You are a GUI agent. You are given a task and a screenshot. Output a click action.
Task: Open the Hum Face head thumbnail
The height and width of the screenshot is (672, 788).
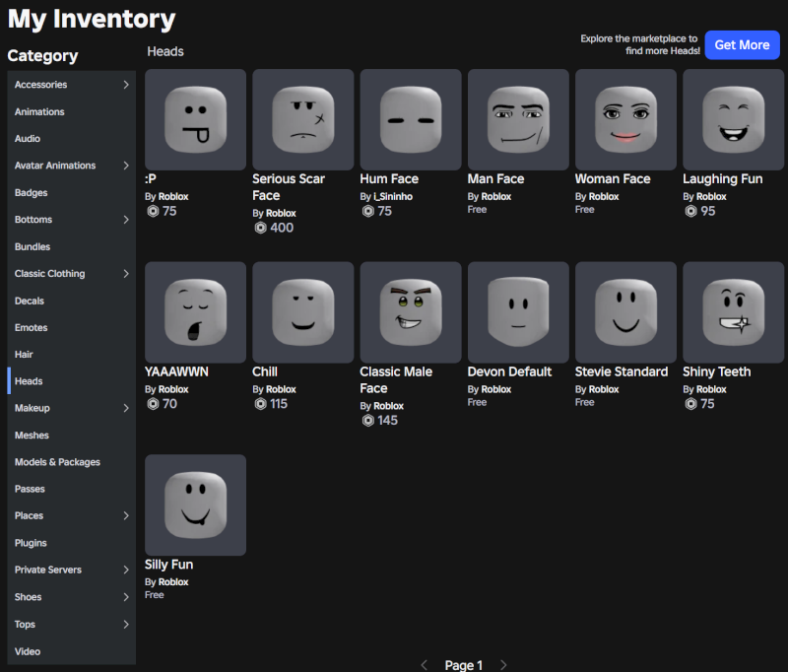click(411, 119)
